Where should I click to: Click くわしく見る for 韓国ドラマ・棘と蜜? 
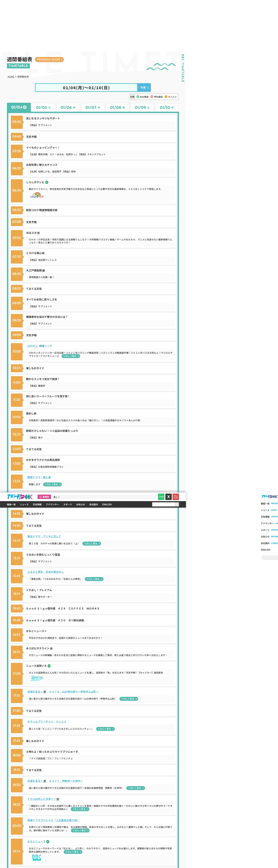[52, 484]
